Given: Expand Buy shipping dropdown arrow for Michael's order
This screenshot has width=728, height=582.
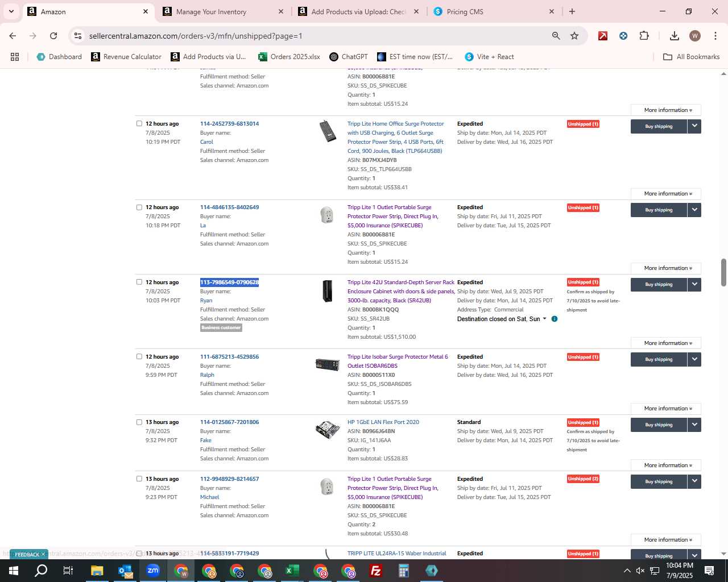Looking at the screenshot, I should click(x=694, y=481).
